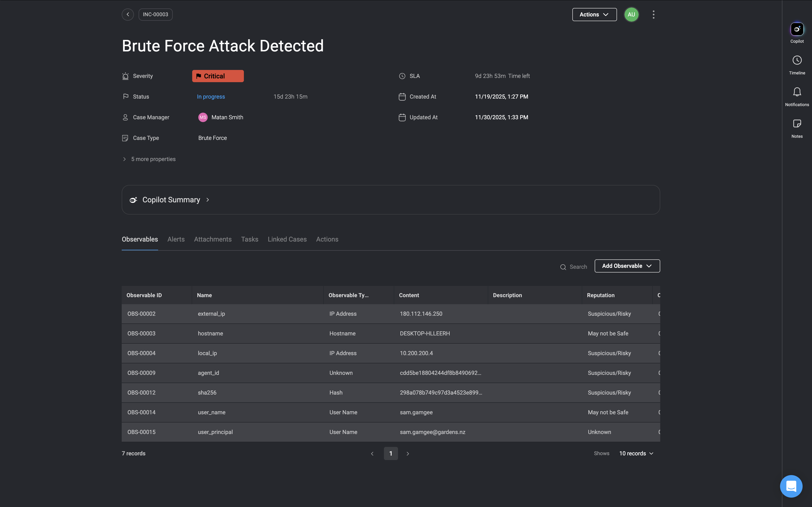Screen dimensions: 812x507
Task: Switch to the Linked Cases tab
Action: coord(287,239)
